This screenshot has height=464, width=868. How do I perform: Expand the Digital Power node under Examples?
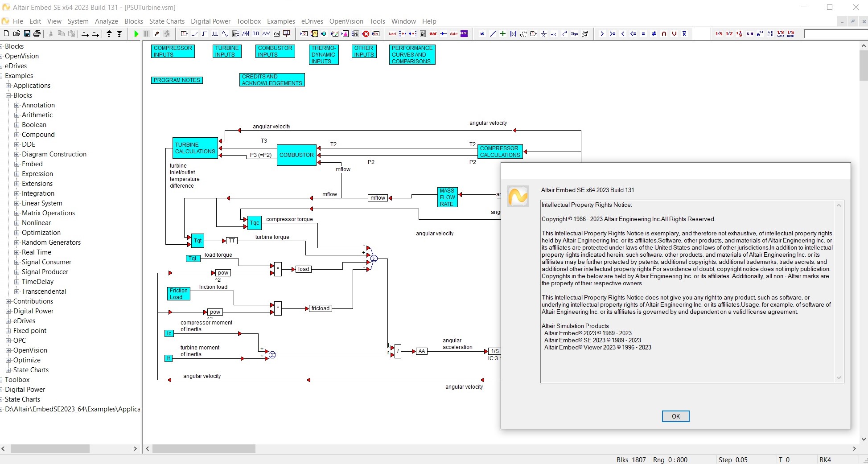pyautogui.click(x=8, y=311)
